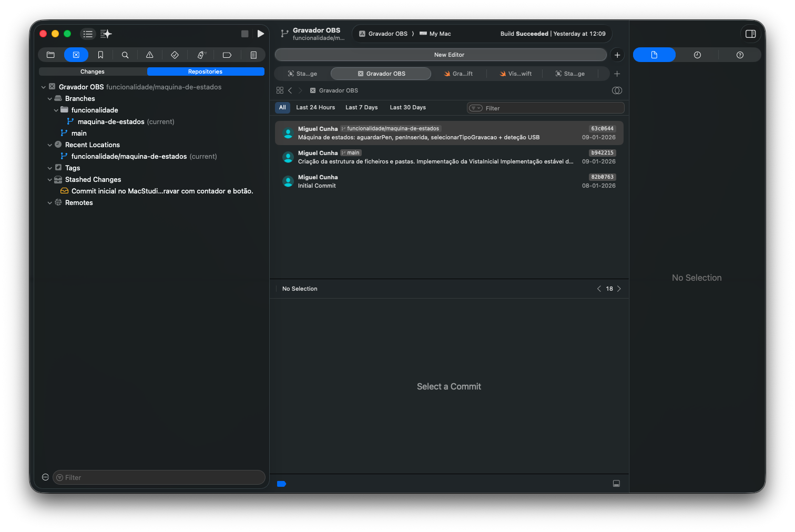Open the Find navigator magnifier icon
795x532 pixels.
click(x=125, y=55)
